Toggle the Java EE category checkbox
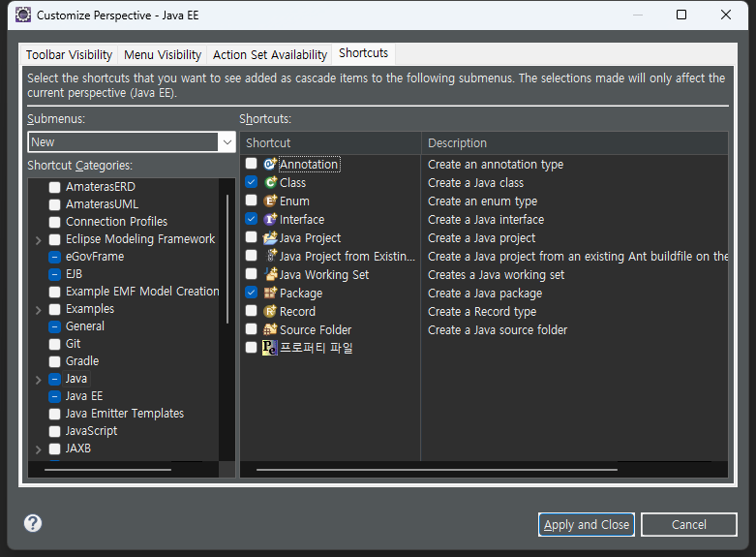 [x=55, y=396]
